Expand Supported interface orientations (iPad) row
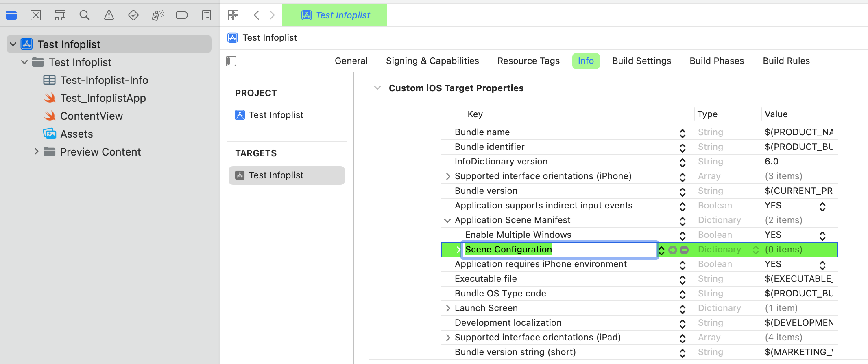 pyautogui.click(x=448, y=338)
